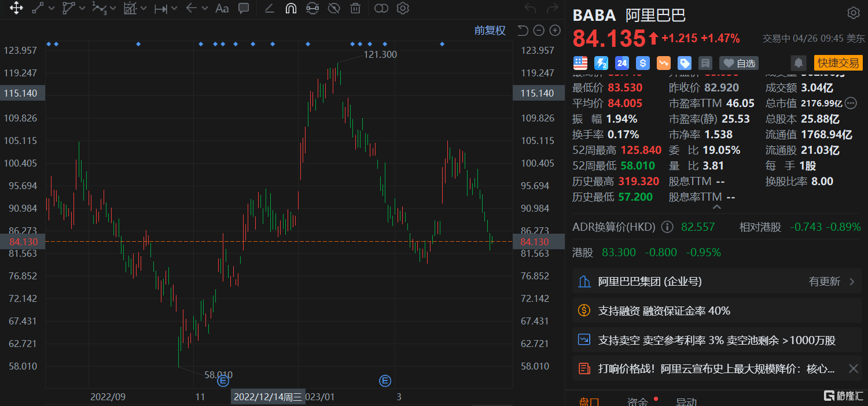Open the measure tool dropdown arrow

tap(144, 8)
